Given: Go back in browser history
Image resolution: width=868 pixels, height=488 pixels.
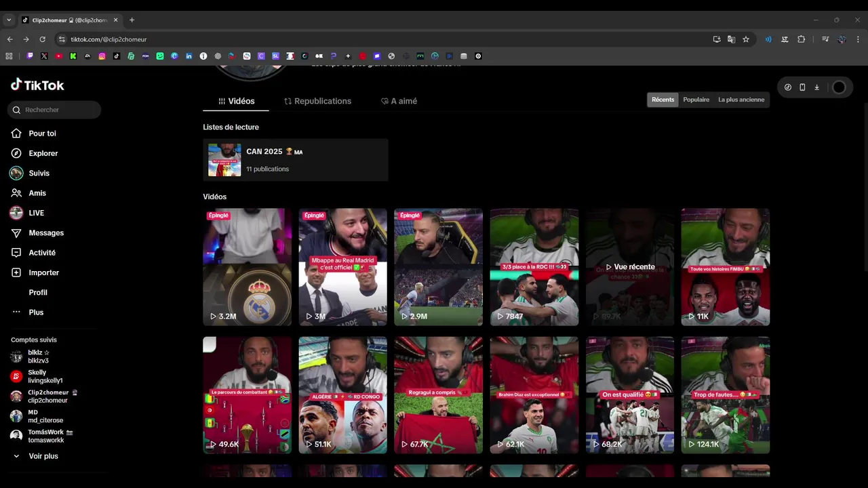Looking at the screenshot, I should click(10, 39).
